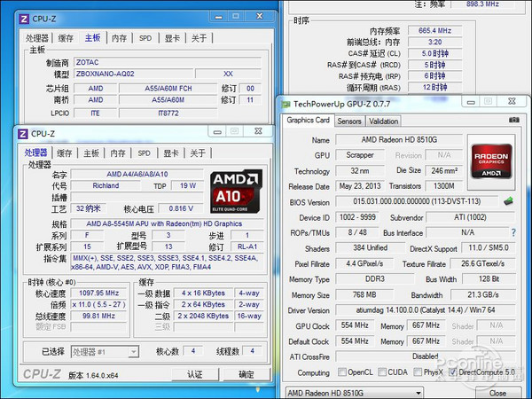Click the Die Size value 246 mm²
532x399 pixels.
click(444, 170)
